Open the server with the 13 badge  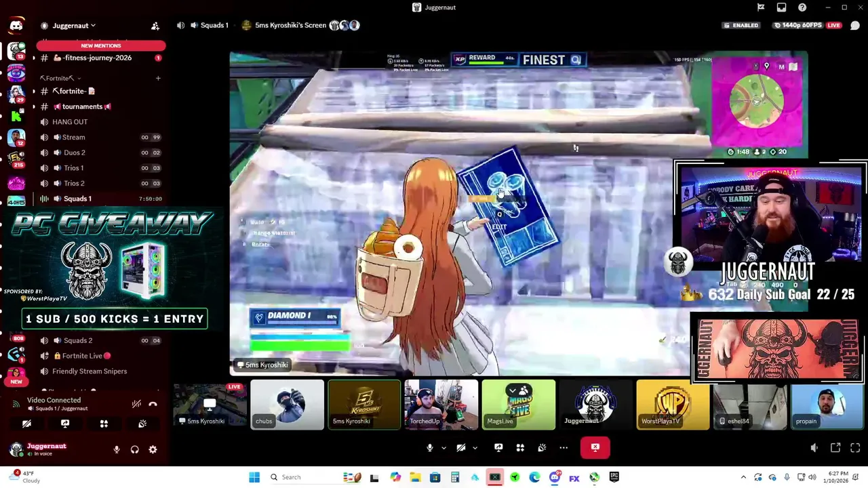pos(16,51)
